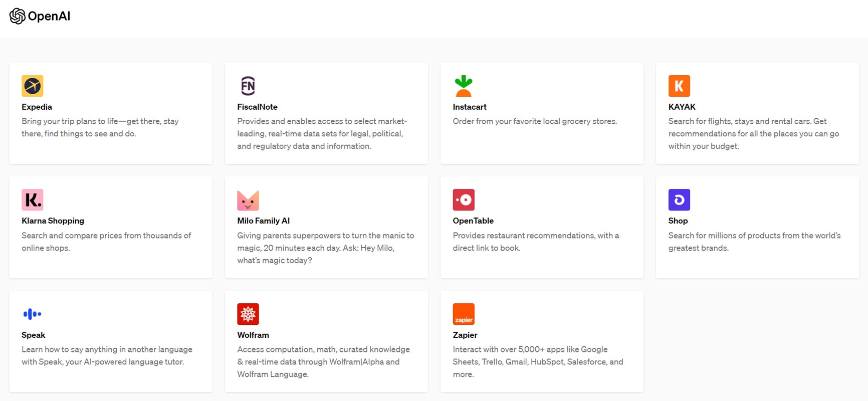Click 'Provides and enables access' FiscalNote description

pyautogui.click(x=322, y=133)
